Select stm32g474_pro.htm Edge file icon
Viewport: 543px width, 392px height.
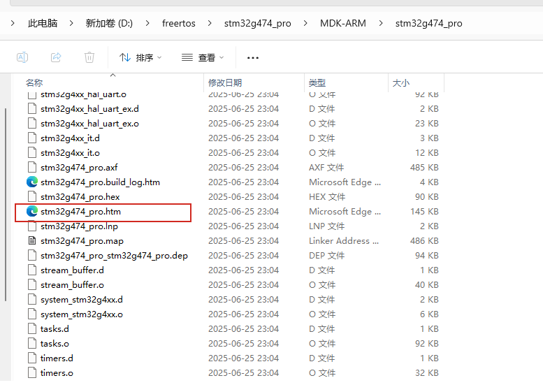point(32,211)
